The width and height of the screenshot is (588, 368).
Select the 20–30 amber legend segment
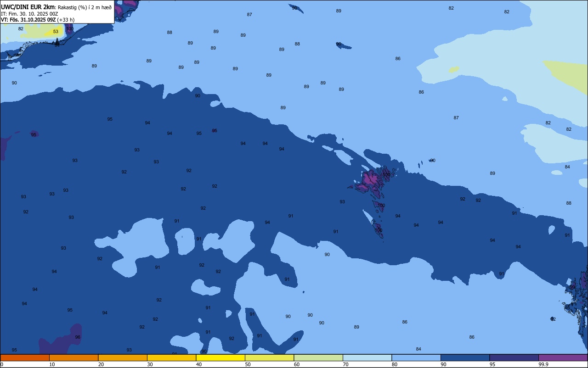(123, 357)
